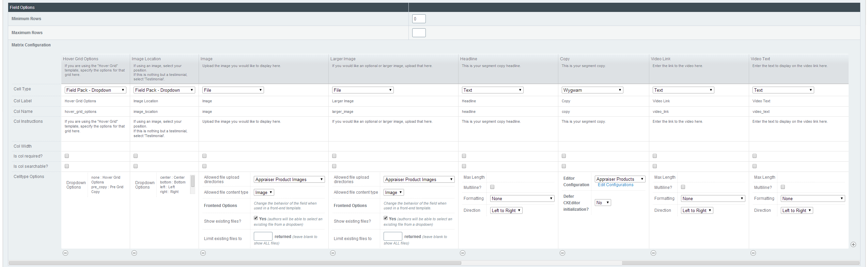
Task: Open Editor Configuration Appraiser Products dropdown
Action: coord(620,179)
